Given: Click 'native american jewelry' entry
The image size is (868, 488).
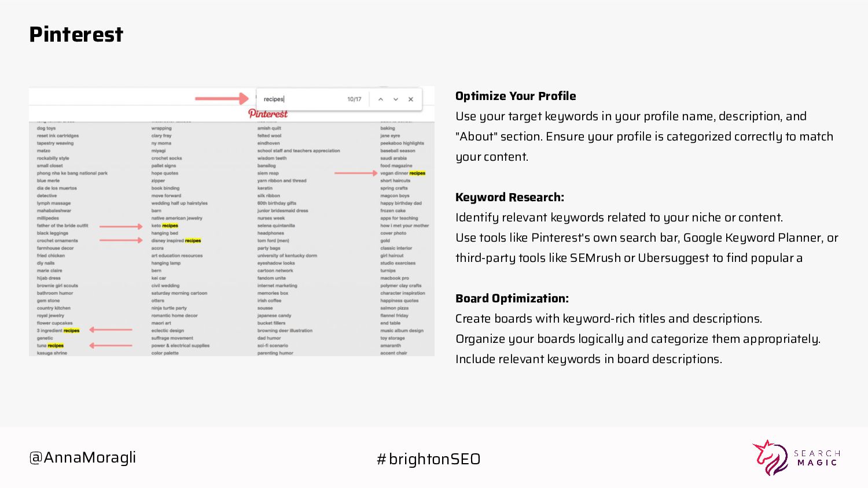Looking at the screenshot, I should click(177, 219).
